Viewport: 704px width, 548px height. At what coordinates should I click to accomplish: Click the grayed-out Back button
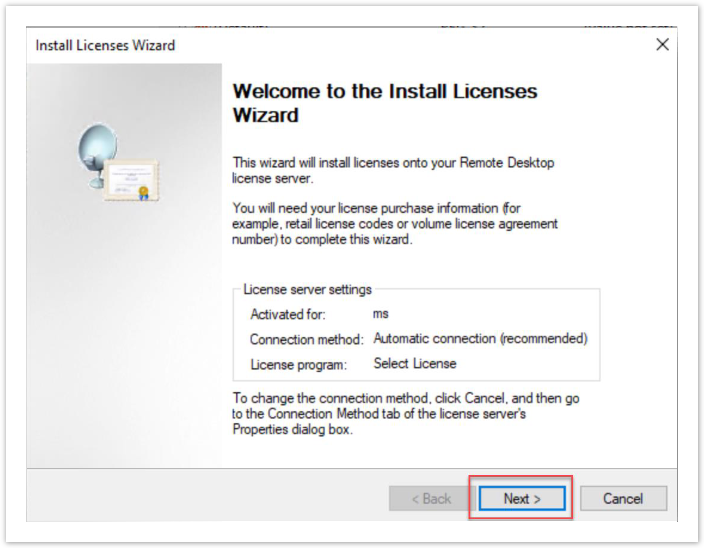pyautogui.click(x=426, y=498)
